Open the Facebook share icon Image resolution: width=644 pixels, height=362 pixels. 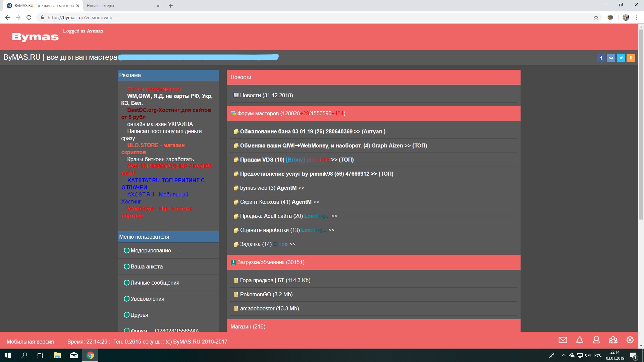[601, 58]
